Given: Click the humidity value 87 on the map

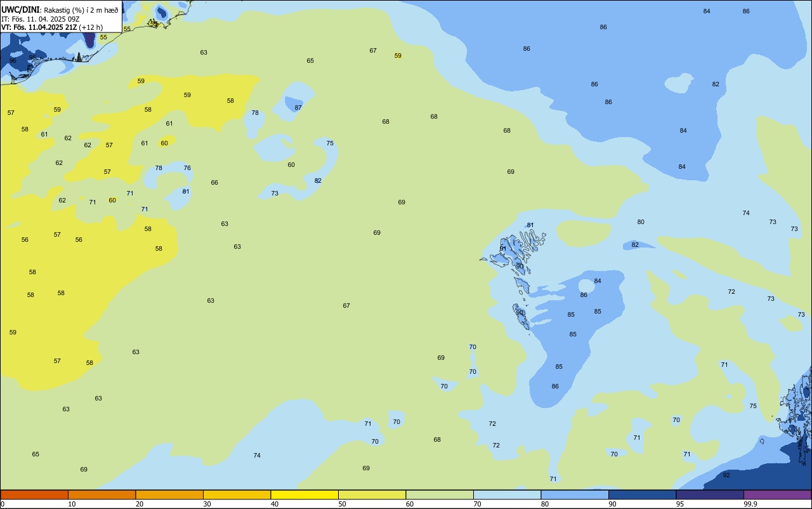Looking at the screenshot, I should coord(298,107).
